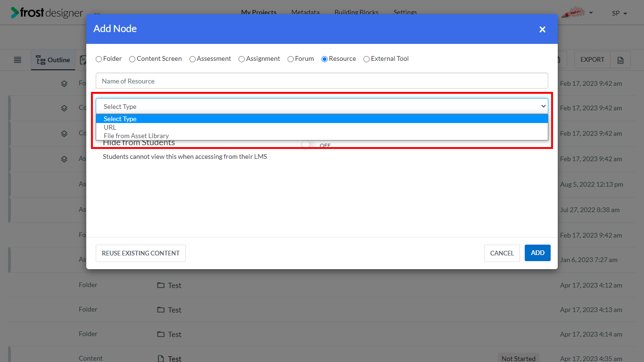This screenshot has width=644, height=362.
Task: Click the layers icon in 'As' row
Action: pos(64,159)
